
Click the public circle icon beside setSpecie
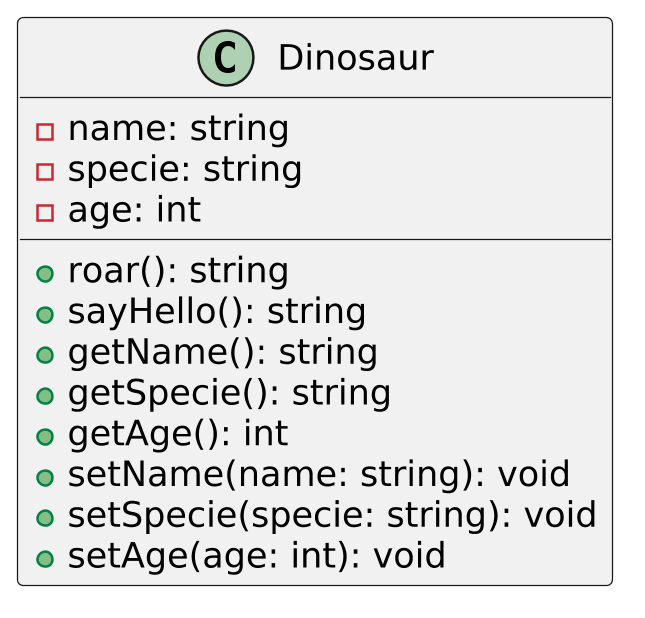44,518
